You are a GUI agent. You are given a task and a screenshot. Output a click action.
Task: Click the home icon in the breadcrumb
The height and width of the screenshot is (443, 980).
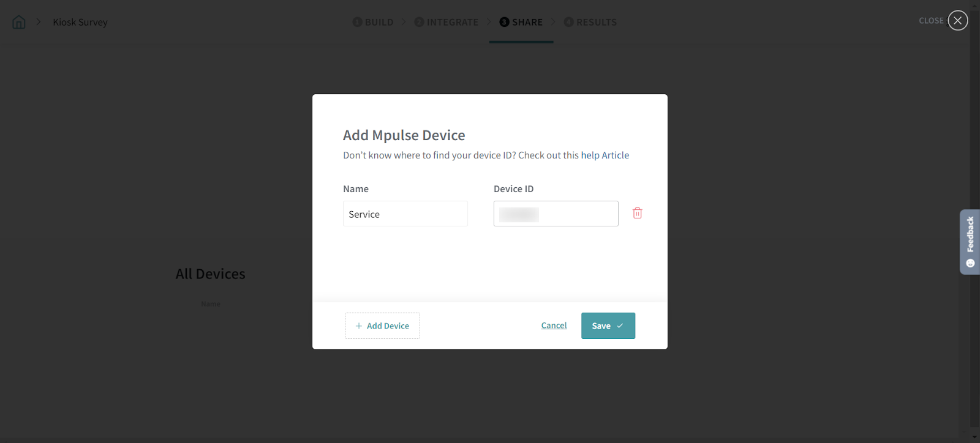[x=19, y=22]
